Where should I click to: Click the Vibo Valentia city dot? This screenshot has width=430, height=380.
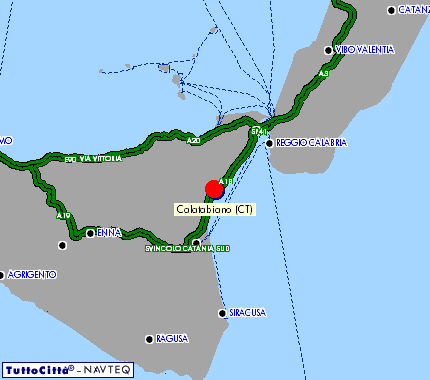coord(328,50)
